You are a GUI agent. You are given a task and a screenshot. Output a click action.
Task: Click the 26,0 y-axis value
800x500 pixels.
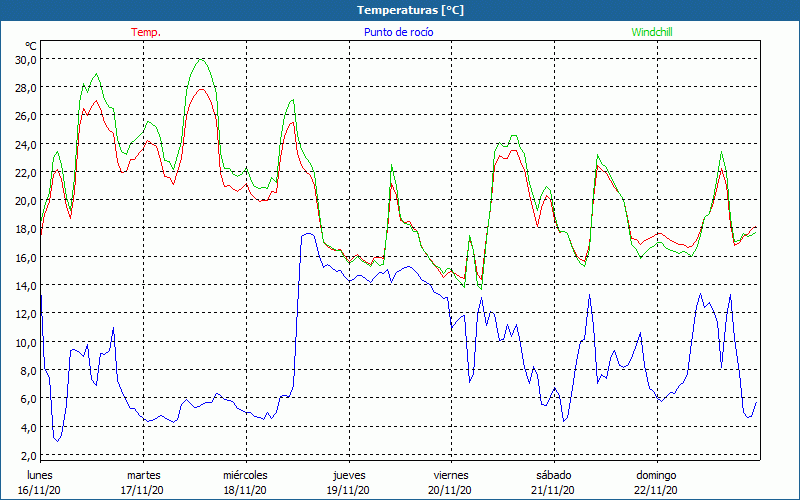(x=26, y=115)
